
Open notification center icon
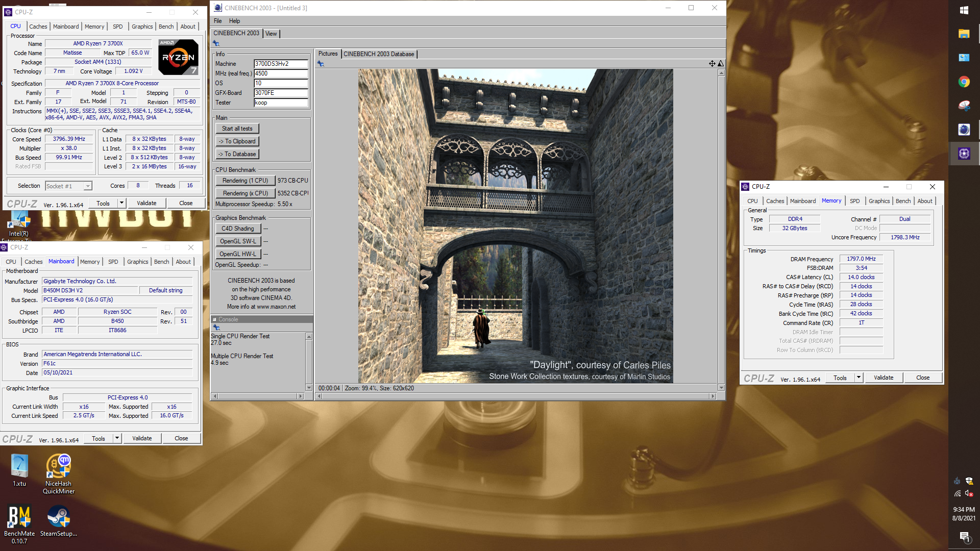click(964, 537)
